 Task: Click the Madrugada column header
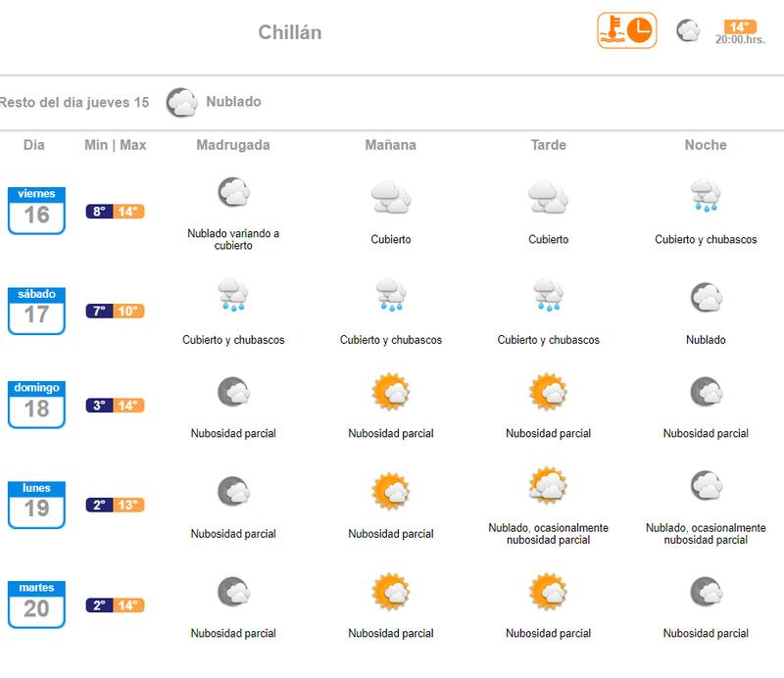tap(233, 145)
